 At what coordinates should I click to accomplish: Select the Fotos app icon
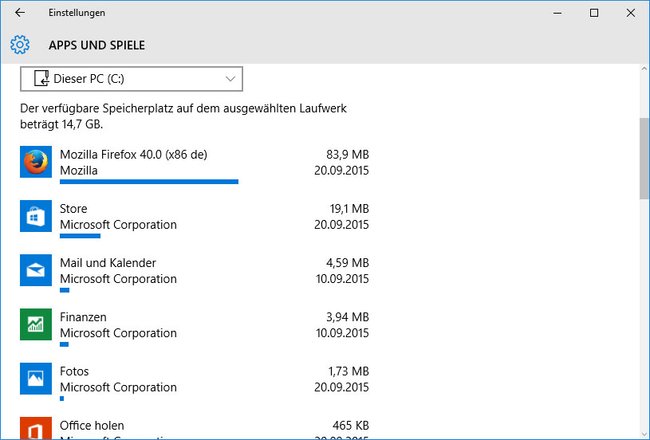pos(36,379)
